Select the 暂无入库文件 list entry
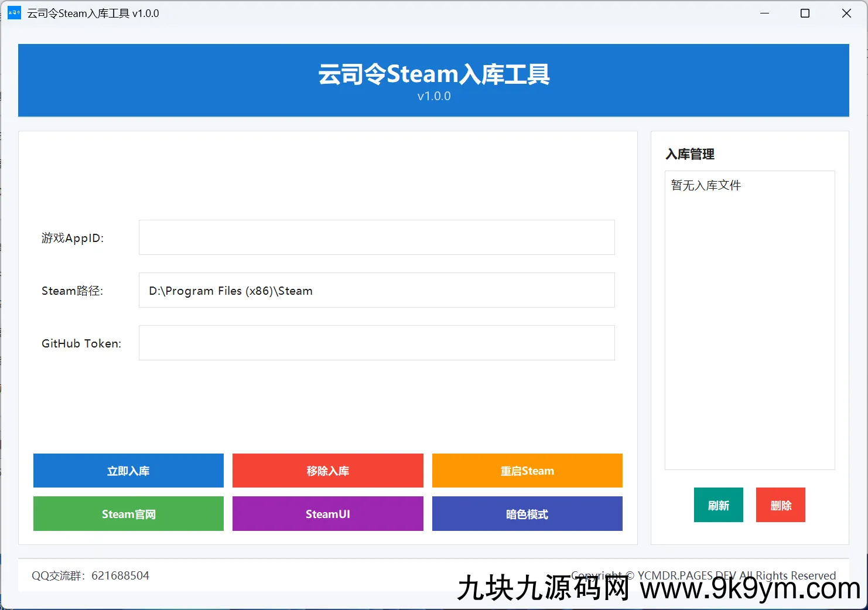 click(706, 185)
